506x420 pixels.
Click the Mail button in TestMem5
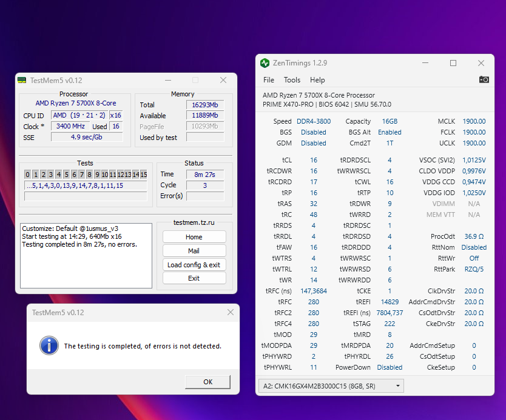click(194, 251)
